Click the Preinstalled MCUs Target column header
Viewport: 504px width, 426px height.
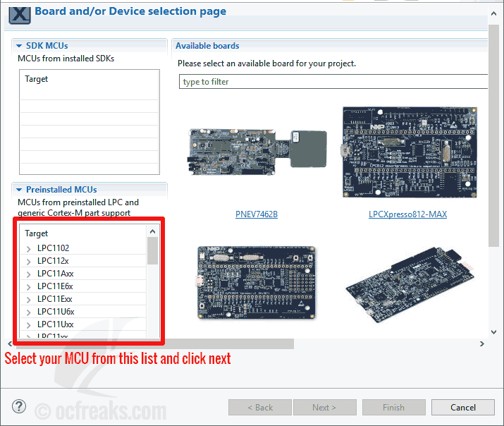tap(37, 233)
